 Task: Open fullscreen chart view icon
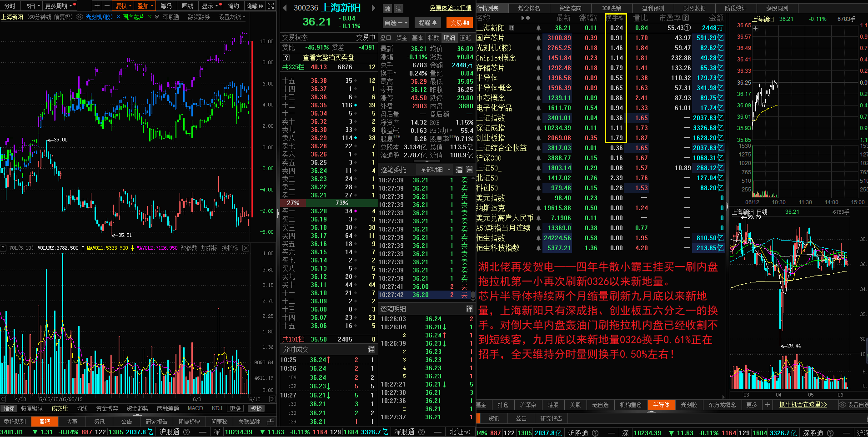271,6
